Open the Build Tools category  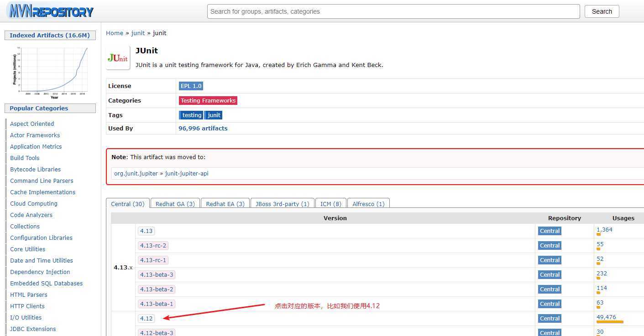click(25, 158)
